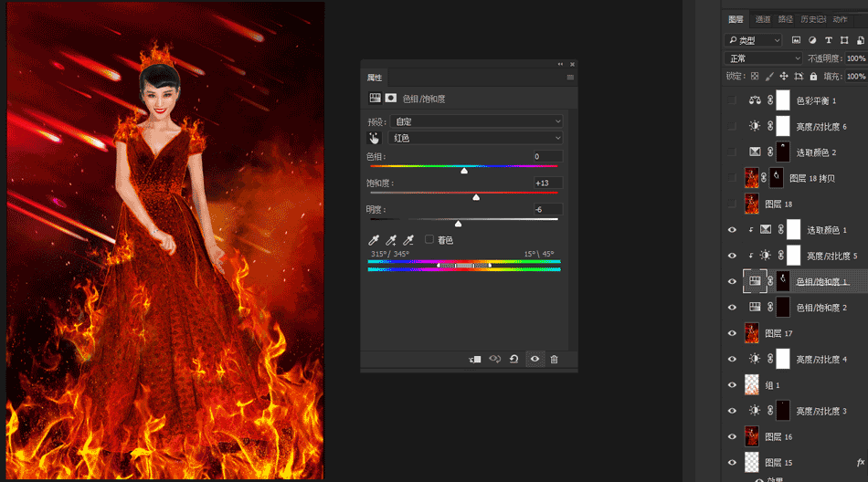Hide the 组 1 layer
This screenshot has width=868, height=482.
click(732, 384)
